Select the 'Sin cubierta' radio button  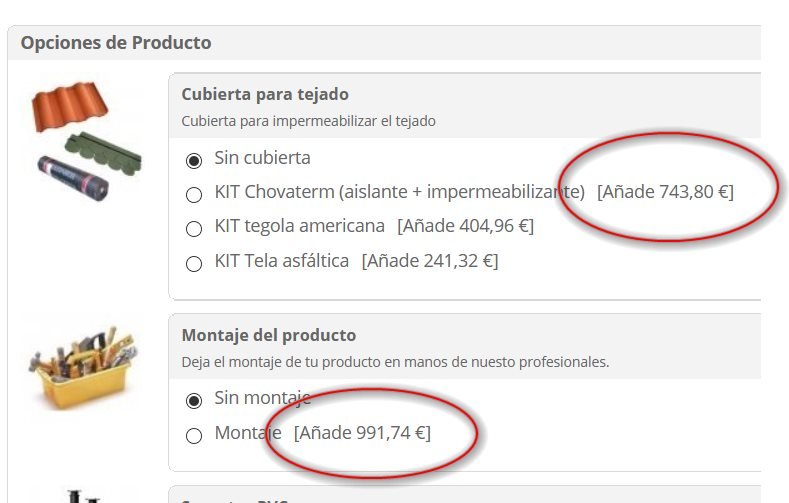(194, 160)
